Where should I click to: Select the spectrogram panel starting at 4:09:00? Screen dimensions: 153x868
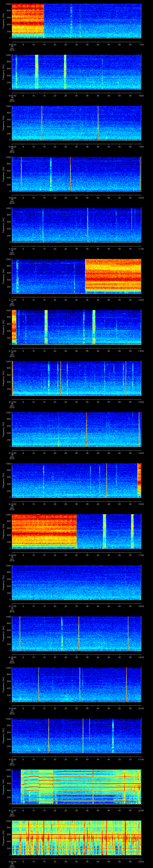77,174
